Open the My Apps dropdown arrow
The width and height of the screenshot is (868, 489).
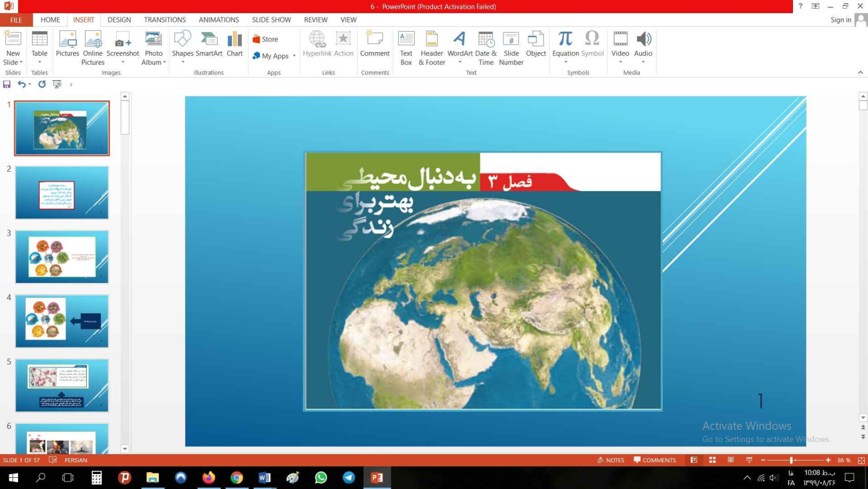coord(294,56)
